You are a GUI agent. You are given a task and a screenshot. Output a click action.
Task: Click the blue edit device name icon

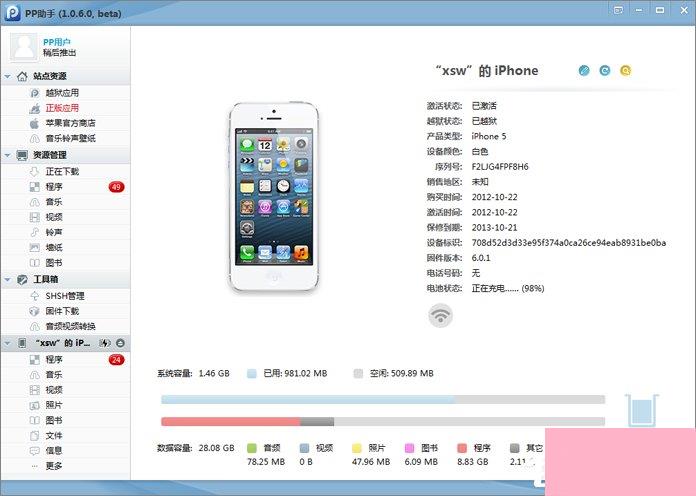coord(584,70)
